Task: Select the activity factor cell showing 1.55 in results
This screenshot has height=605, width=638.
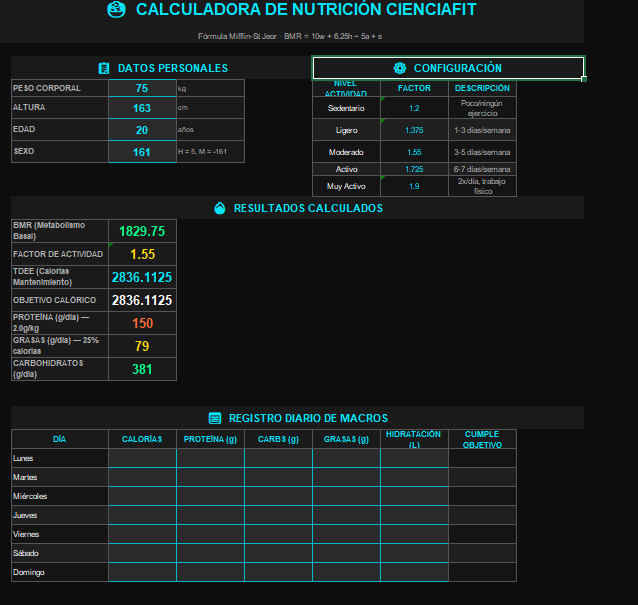Action: pyautogui.click(x=142, y=254)
